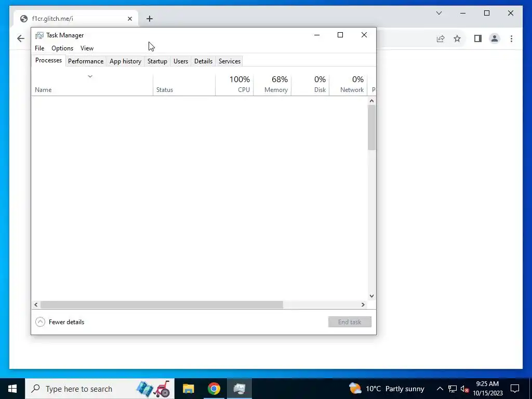Screen dimensions: 532x399
Task: Click the vertical scrollbar thumb in process list
Action: coord(371,127)
